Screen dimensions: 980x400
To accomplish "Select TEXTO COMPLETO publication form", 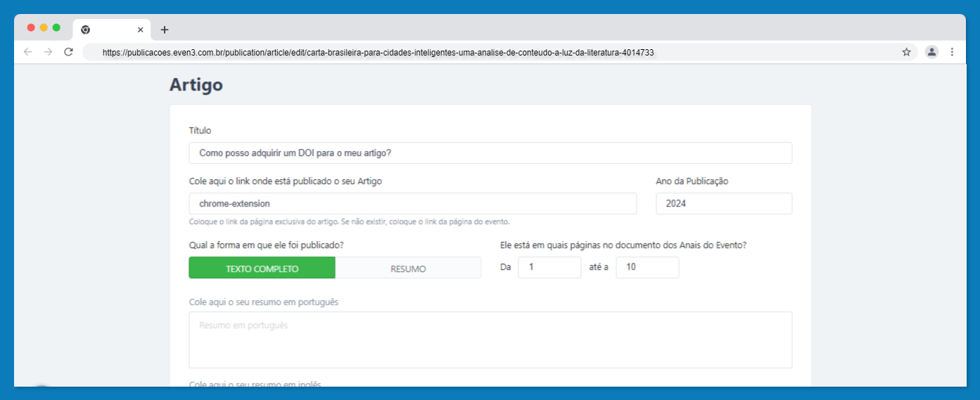I will click(x=262, y=268).
